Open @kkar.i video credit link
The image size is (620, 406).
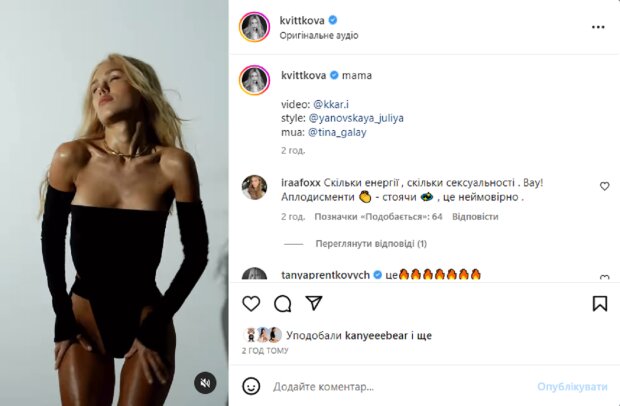click(334, 103)
